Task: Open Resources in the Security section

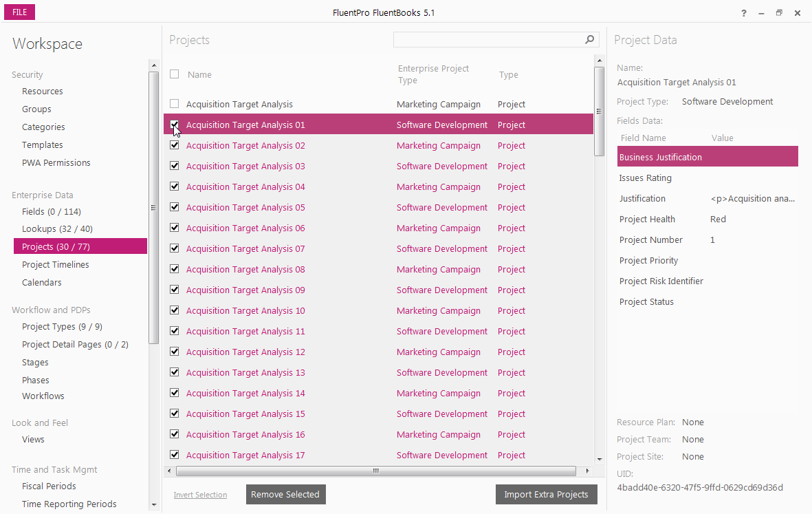Action: pyautogui.click(x=43, y=92)
